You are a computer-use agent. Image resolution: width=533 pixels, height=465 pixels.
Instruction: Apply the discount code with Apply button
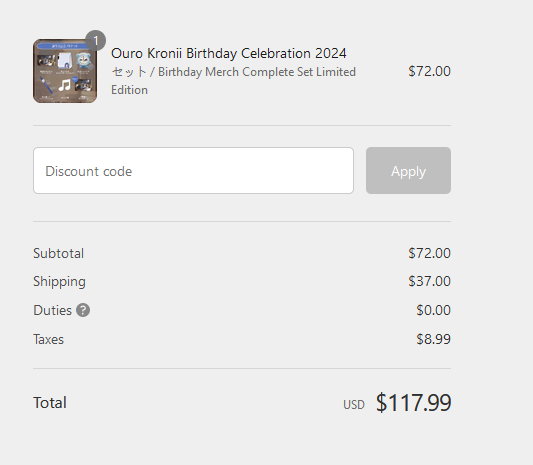coord(408,171)
